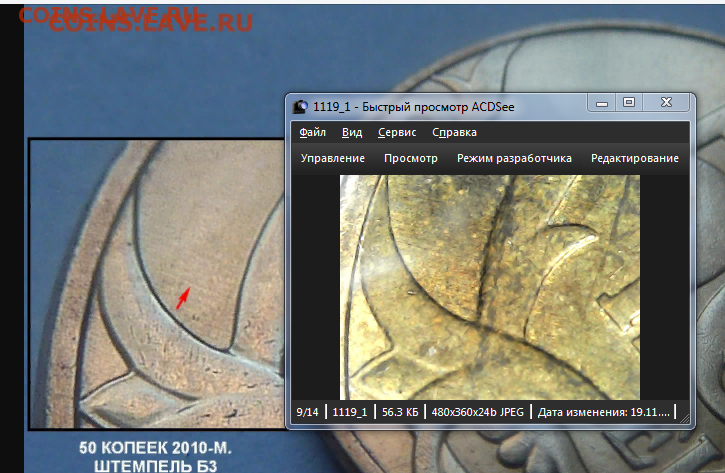Minimize the ACDSee quick view window

click(x=602, y=103)
